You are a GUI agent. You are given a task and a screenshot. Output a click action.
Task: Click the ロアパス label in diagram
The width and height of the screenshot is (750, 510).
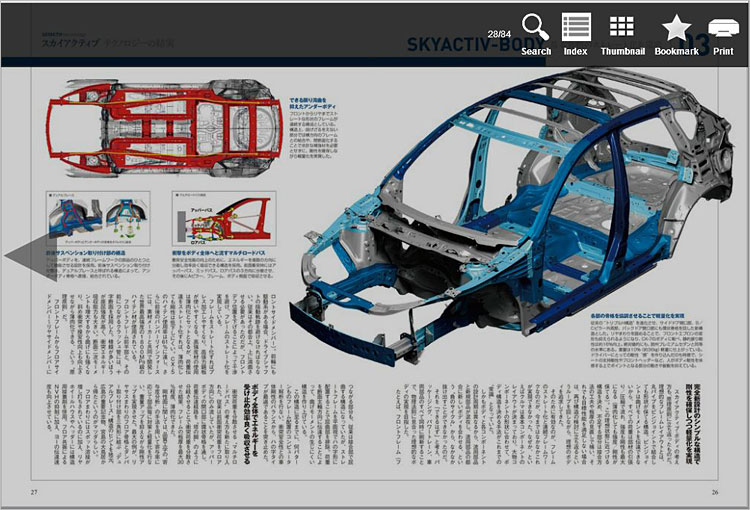point(198,242)
